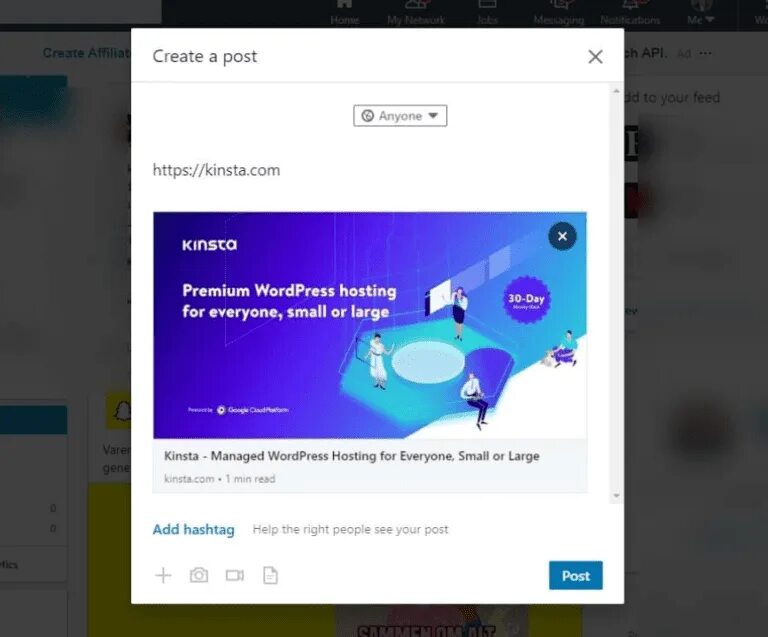The image size is (768, 637).
Task: Click the https://kinsta.com post text field
Action: point(216,170)
